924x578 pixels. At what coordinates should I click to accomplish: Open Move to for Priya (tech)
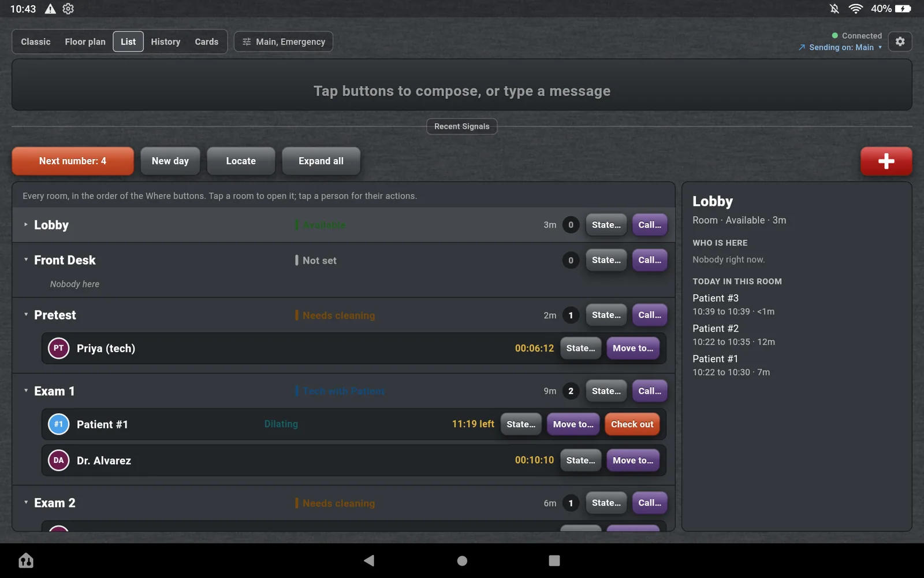click(x=633, y=348)
